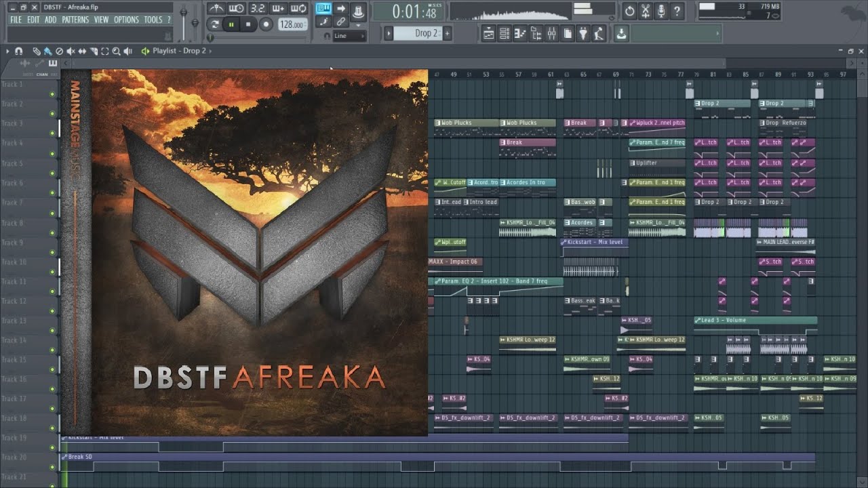Open the playlist options menu arrow
This screenshot has width=868, height=488.
pos(7,52)
